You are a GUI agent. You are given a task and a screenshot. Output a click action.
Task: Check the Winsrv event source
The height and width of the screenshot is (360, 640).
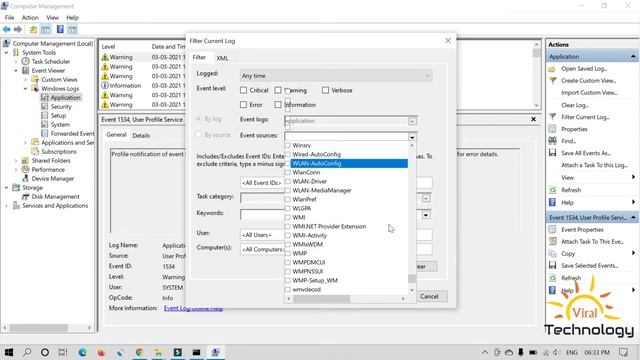coord(288,145)
